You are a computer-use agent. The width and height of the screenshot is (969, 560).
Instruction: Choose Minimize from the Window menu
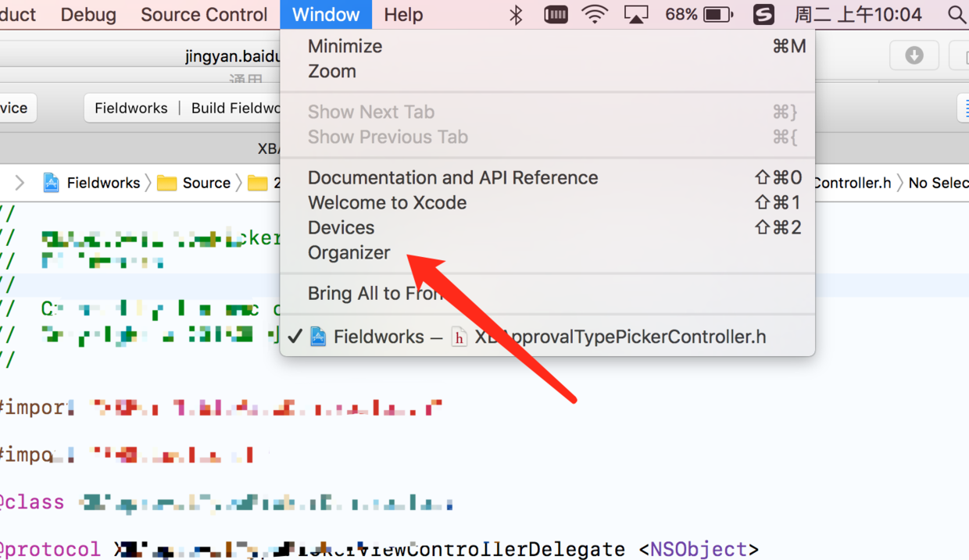[547, 46]
